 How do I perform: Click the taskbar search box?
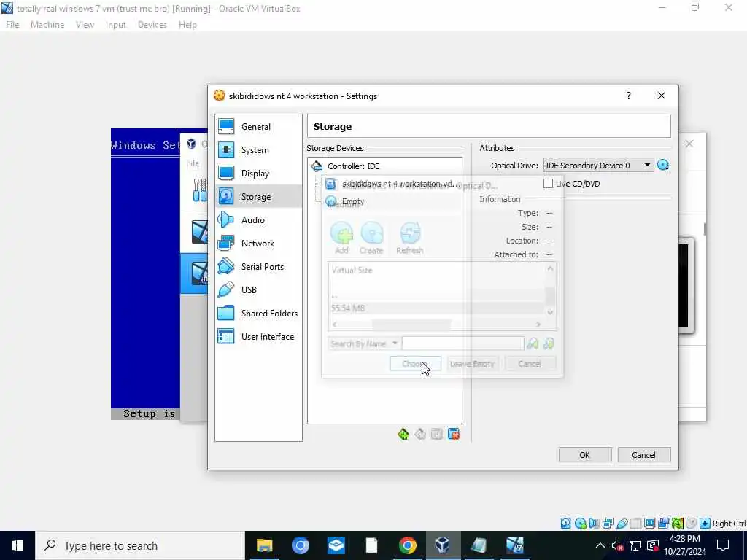tap(140, 545)
